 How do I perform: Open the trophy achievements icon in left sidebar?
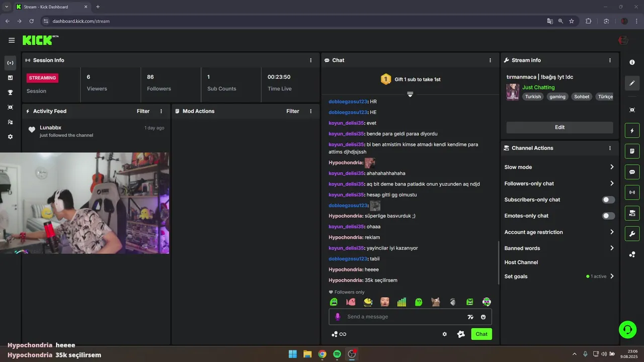[x=10, y=93]
